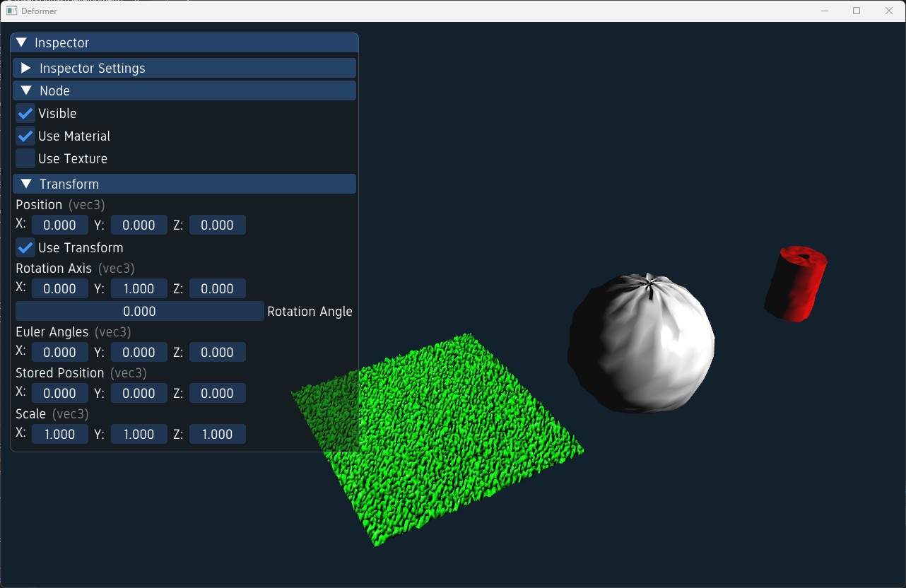
Task: Click the Stored Position Y field
Action: coord(139,394)
